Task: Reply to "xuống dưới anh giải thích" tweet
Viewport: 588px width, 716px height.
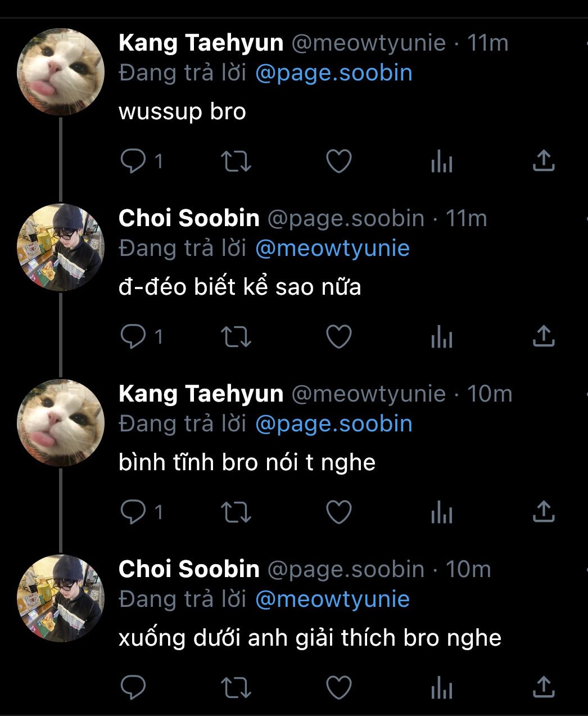Action: pos(133,687)
